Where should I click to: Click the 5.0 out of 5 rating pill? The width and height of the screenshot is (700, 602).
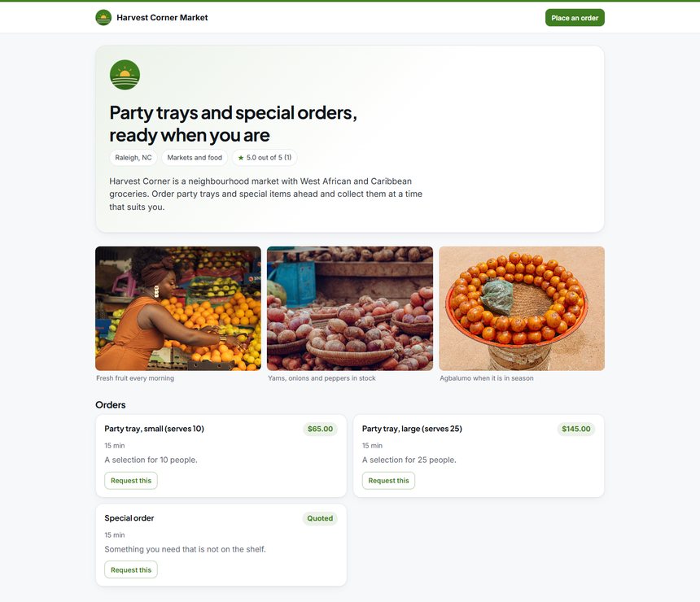[x=265, y=158]
